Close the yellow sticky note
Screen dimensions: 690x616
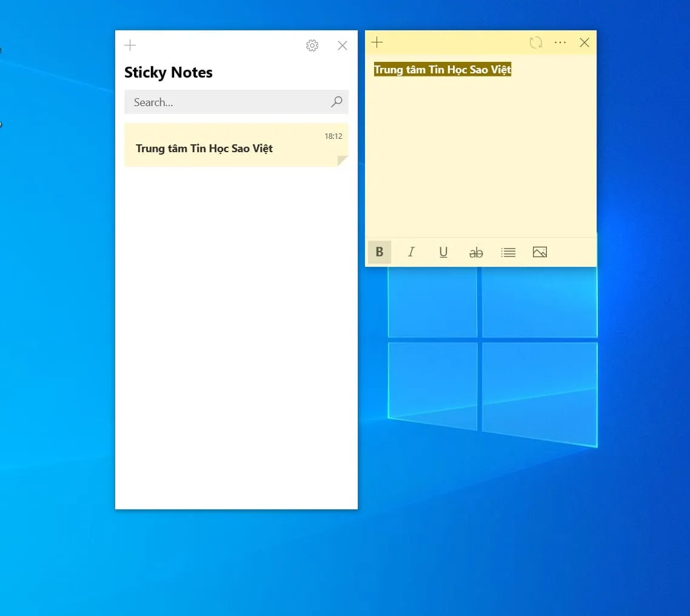(x=584, y=42)
